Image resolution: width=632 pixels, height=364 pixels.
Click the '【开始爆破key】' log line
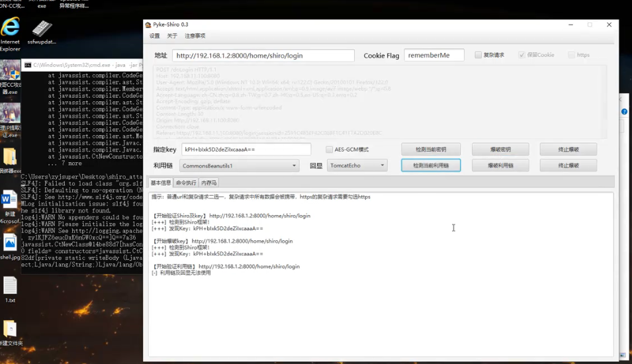[222, 241]
